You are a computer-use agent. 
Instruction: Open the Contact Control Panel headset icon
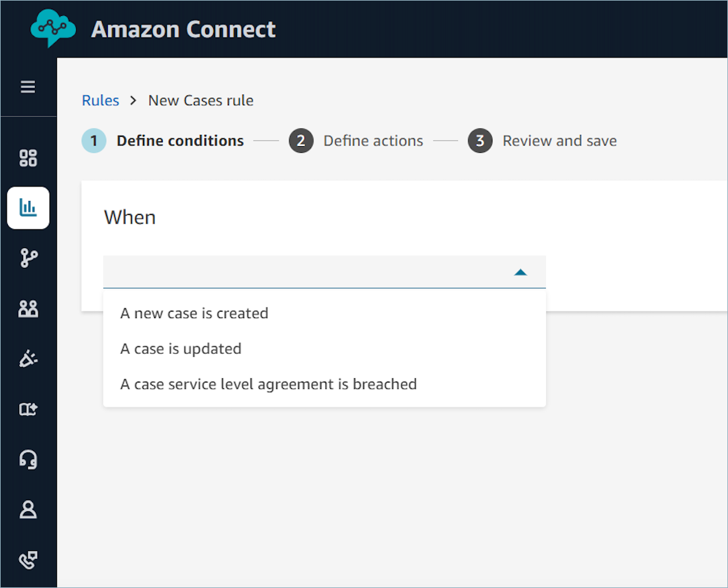[28, 460]
